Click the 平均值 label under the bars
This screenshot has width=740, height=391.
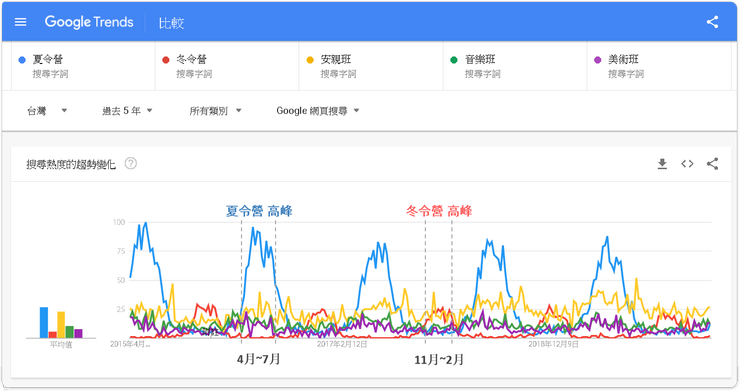(x=61, y=345)
